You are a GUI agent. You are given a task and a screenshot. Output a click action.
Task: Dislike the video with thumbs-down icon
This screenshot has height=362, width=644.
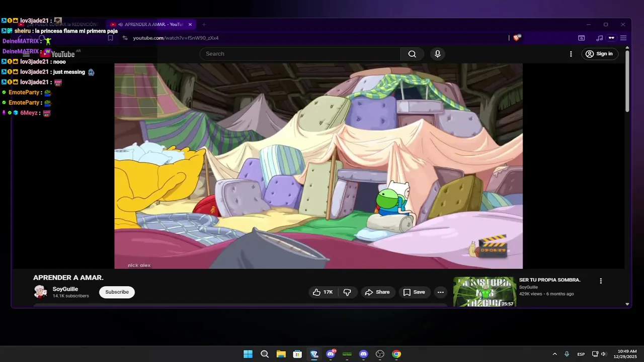coord(347,292)
